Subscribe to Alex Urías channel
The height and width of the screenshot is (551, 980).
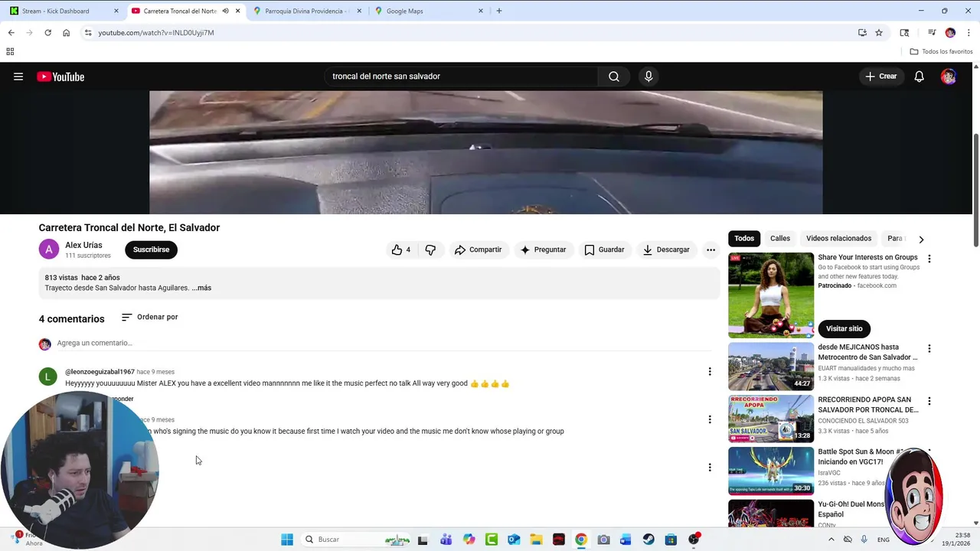click(x=151, y=249)
